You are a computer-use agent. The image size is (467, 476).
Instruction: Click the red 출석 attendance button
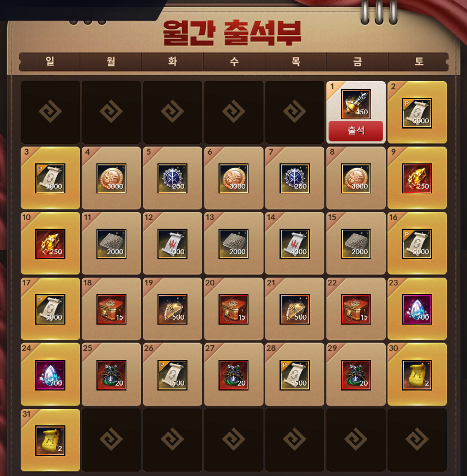point(356,131)
